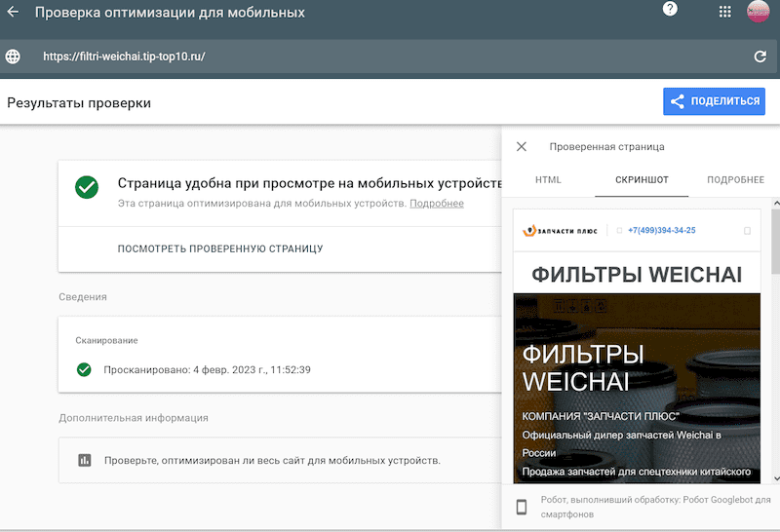Select the Скриншот tab
This screenshot has width=780, height=532.
pos(642,180)
